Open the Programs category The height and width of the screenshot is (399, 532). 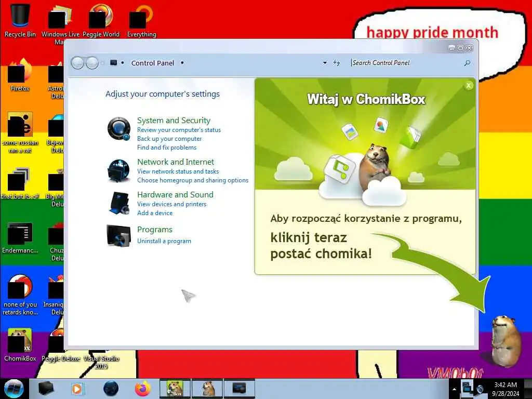[155, 230]
